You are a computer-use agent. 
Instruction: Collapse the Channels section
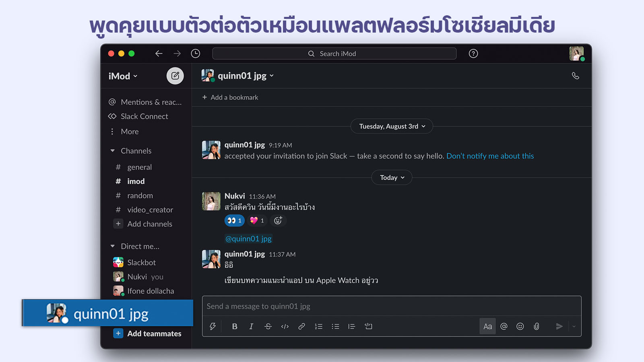[x=113, y=151]
